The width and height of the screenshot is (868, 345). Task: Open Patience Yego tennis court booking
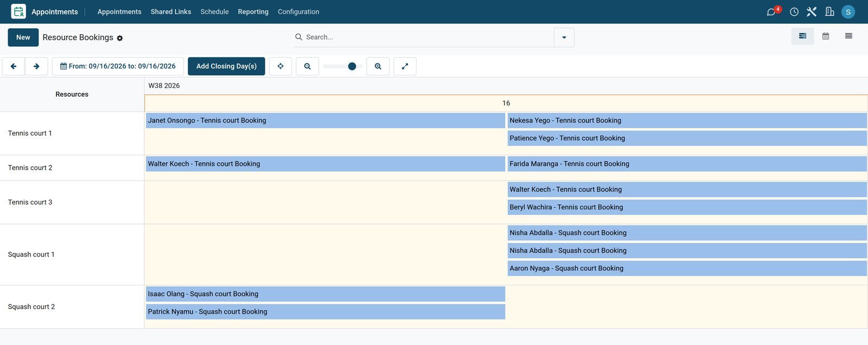click(x=687, y=138)
